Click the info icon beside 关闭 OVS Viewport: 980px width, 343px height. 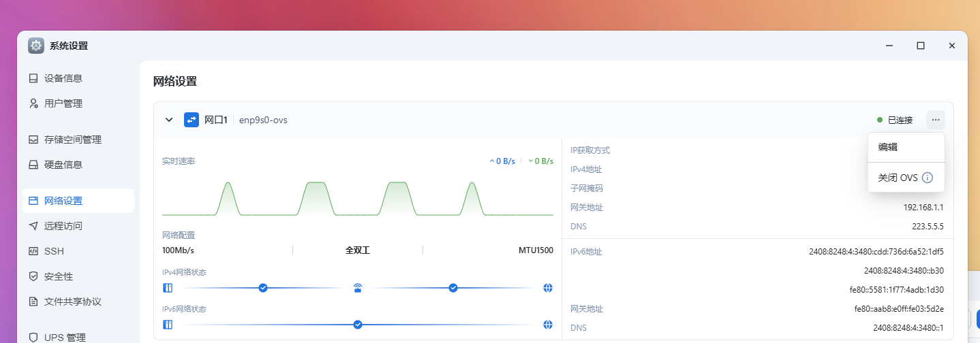[927, 178]
